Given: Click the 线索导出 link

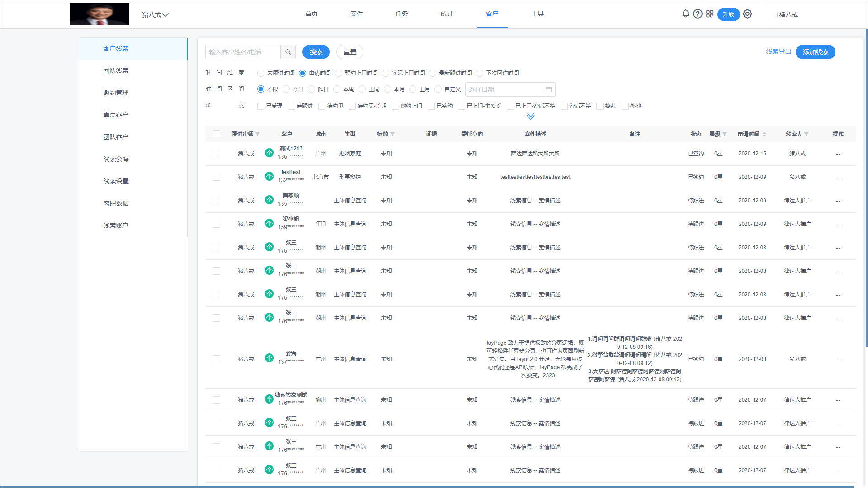Looking at the screenshot, I should (x=778, y=52).
